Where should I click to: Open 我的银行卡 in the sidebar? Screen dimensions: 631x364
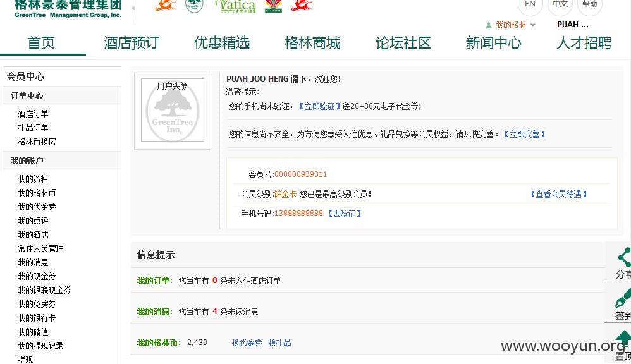click(x=37, y=318)
